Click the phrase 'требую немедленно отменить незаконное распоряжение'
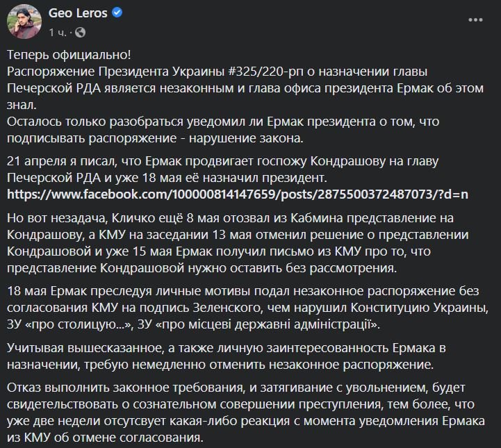The width and height of the screenshot is (501, 448). (258, 365)
